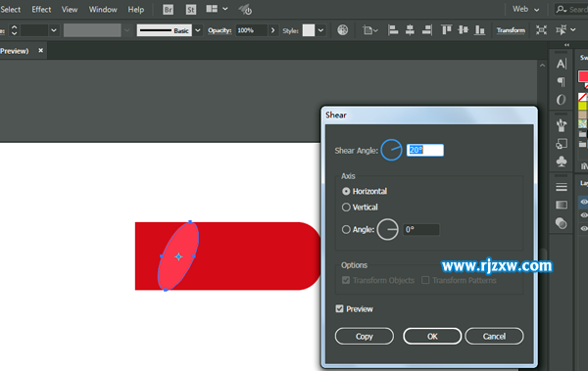The image size is (588, 371).
Task: Open the Transparency panel circles icon
Action: [562, 223]
